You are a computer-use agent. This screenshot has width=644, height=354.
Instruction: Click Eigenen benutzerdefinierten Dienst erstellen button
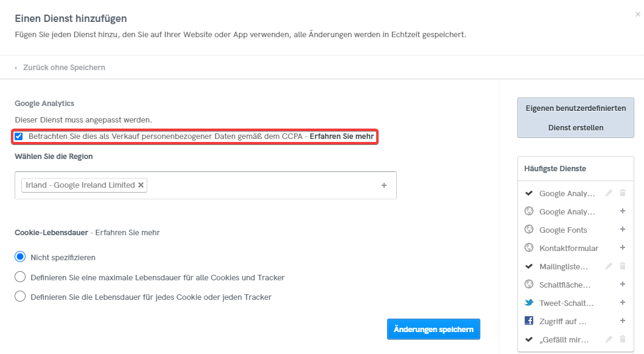pos(575,118)
